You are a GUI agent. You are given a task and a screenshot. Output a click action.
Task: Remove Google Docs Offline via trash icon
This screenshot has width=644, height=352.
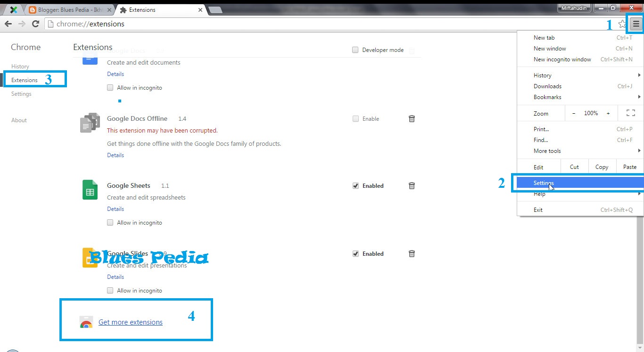[412, 119]
